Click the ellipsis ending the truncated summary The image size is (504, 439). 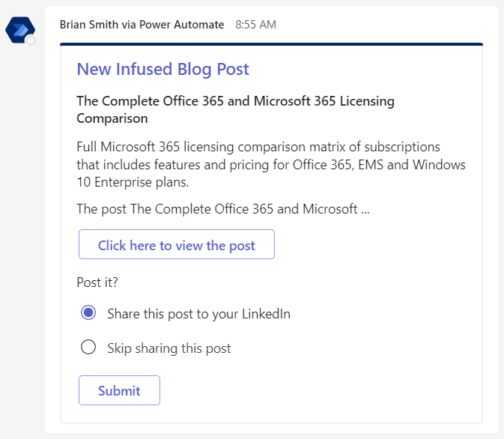pos(365,210)
